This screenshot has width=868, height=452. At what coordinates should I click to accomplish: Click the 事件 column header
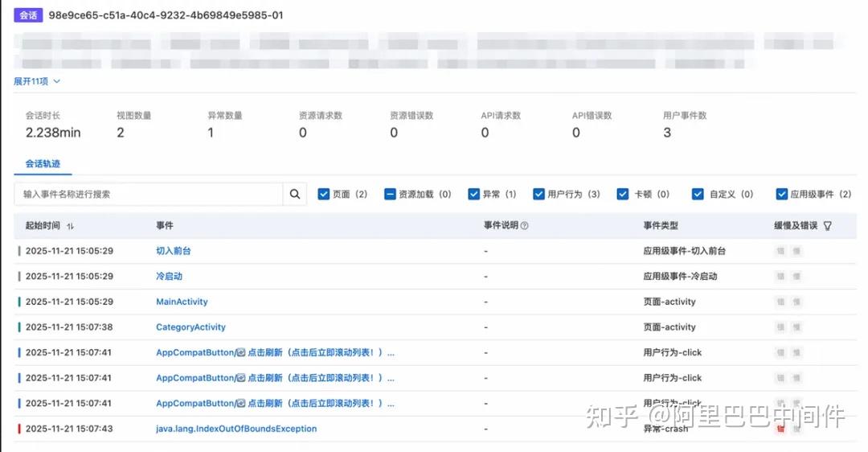click(165, 225)
